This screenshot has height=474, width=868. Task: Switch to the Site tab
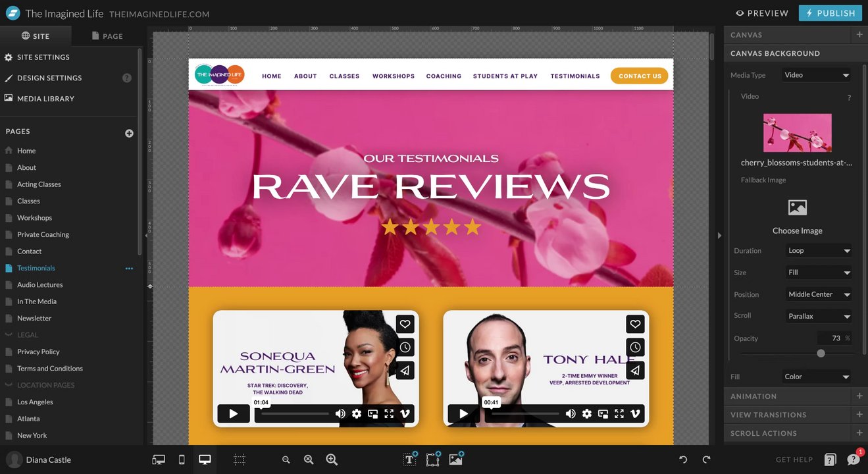tap(36, 36)
